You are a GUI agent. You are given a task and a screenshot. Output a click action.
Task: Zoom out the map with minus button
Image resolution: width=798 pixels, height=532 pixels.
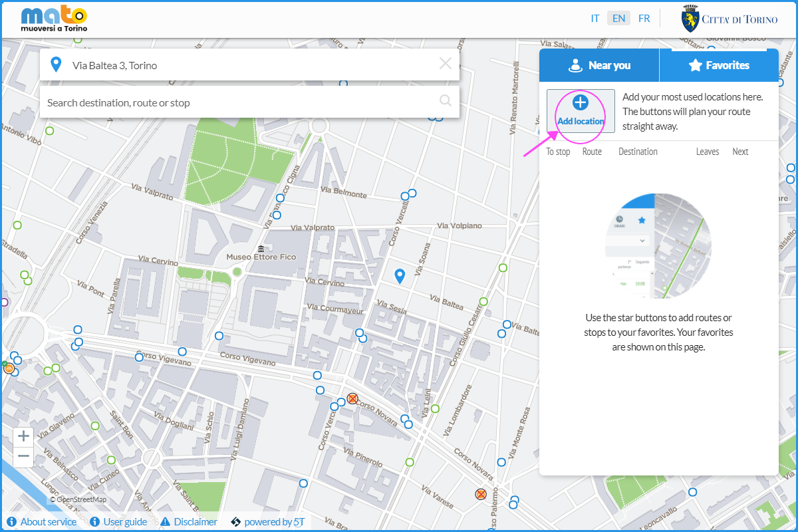tap(24, 456)
